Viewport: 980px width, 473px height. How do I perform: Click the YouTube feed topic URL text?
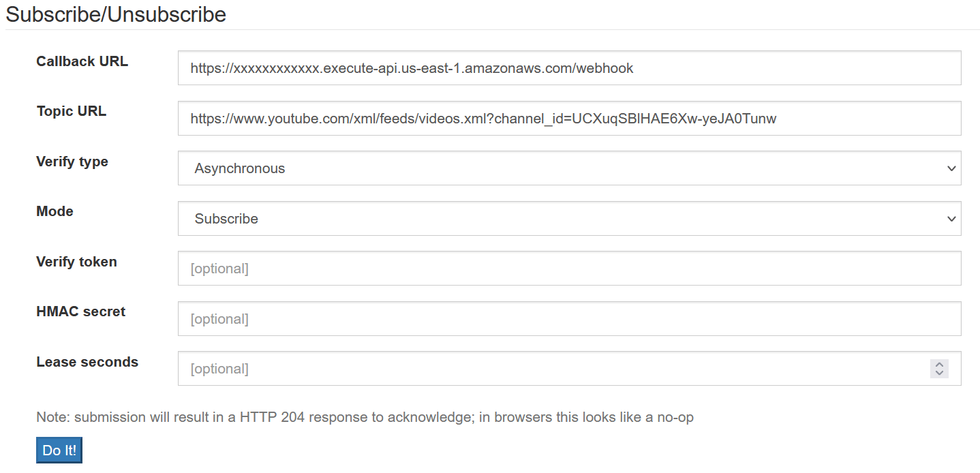coord(484,118)
